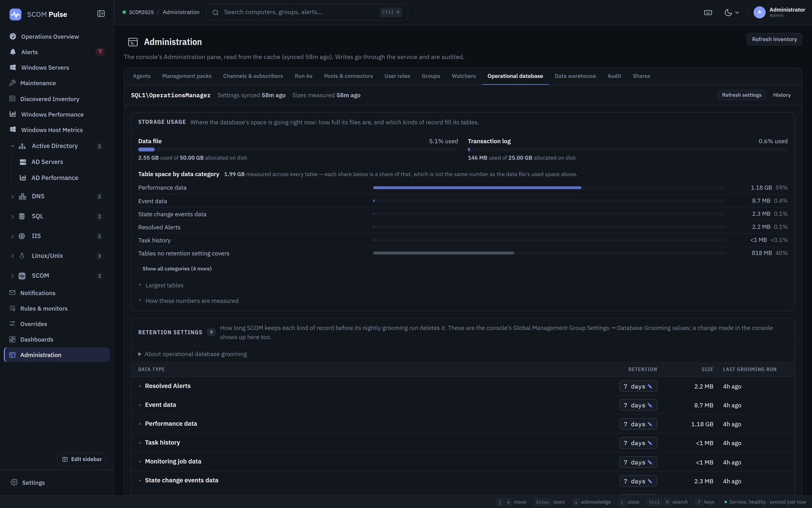Click the Dashboards grid icon
812x508 pixels.
pyautogui.click(x=13, y=339)
